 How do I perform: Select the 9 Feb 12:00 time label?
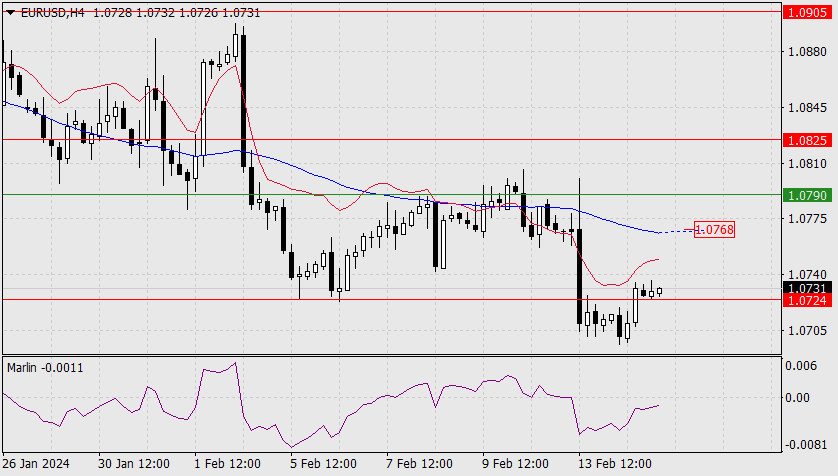(x=515, y=464)
